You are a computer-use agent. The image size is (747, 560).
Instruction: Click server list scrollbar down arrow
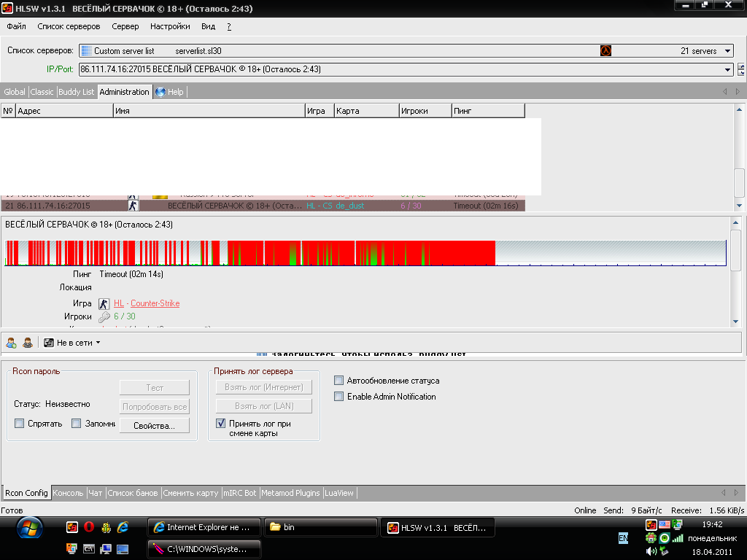[x=739, y=206]
